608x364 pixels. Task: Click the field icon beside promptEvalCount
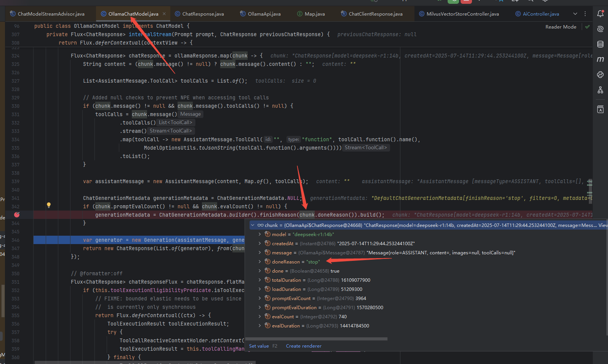[x=267, y=299]
